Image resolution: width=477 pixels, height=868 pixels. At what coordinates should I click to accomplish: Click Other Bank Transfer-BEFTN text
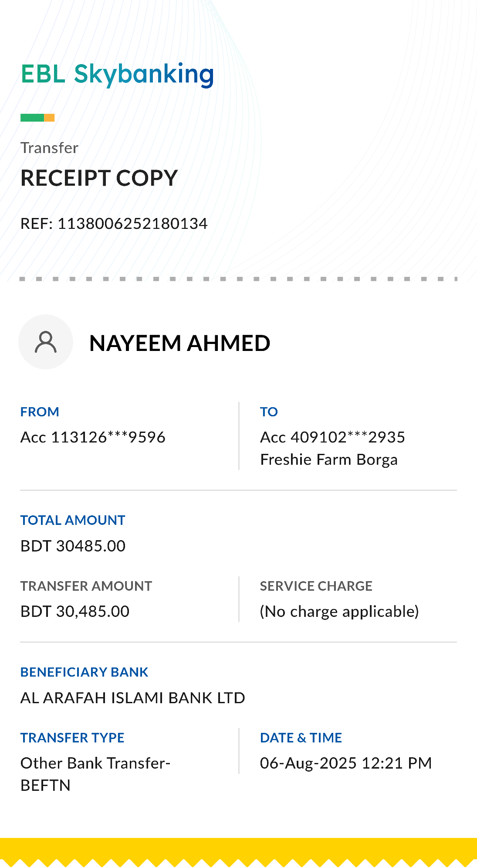click(95, 774)
